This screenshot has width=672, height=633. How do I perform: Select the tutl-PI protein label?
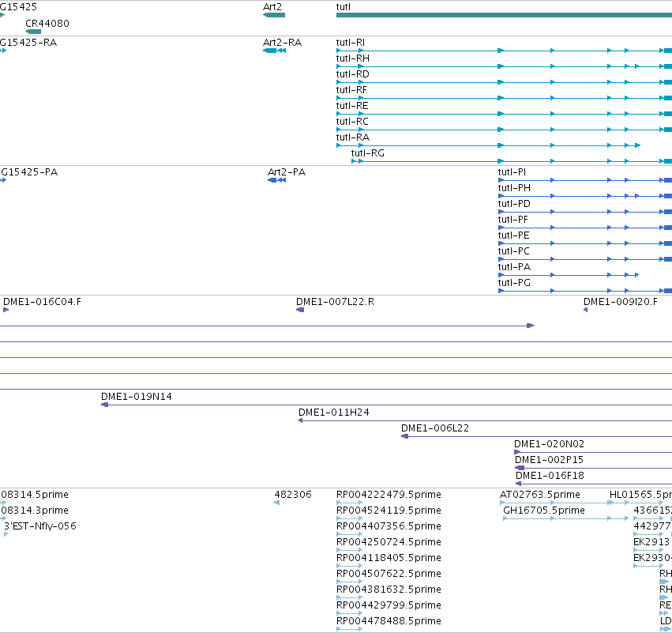(x=512, y=172)
